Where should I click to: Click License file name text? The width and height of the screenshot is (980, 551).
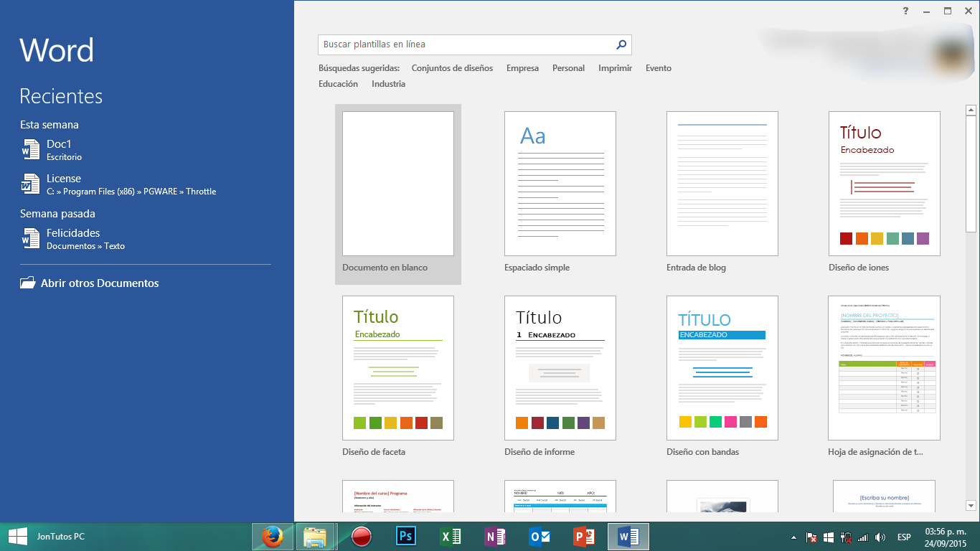coord(64,179)
